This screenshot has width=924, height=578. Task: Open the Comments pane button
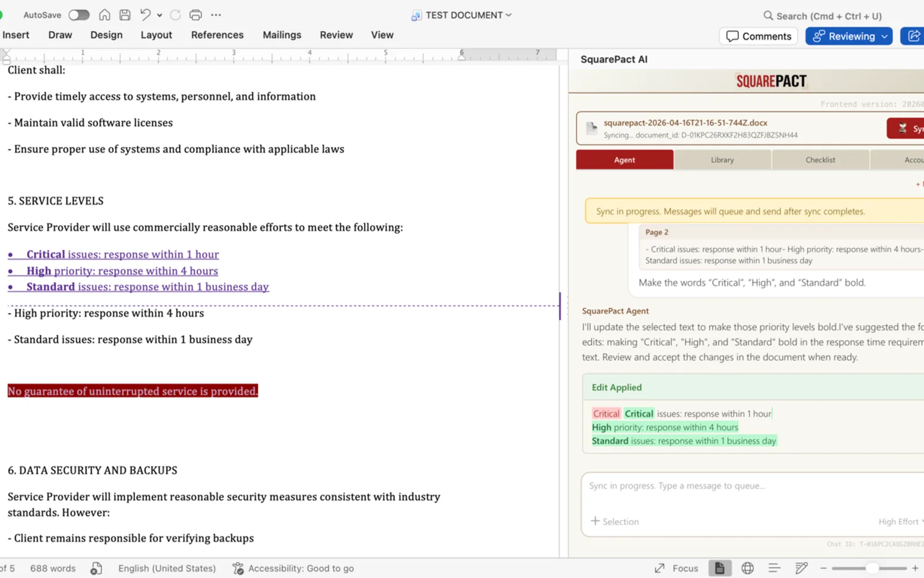759,36
